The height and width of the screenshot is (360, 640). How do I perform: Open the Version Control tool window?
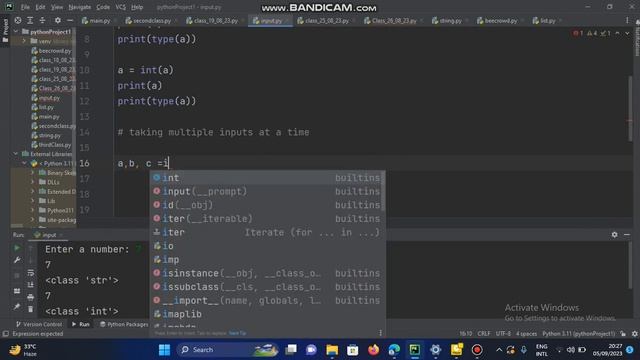[39, 324]
